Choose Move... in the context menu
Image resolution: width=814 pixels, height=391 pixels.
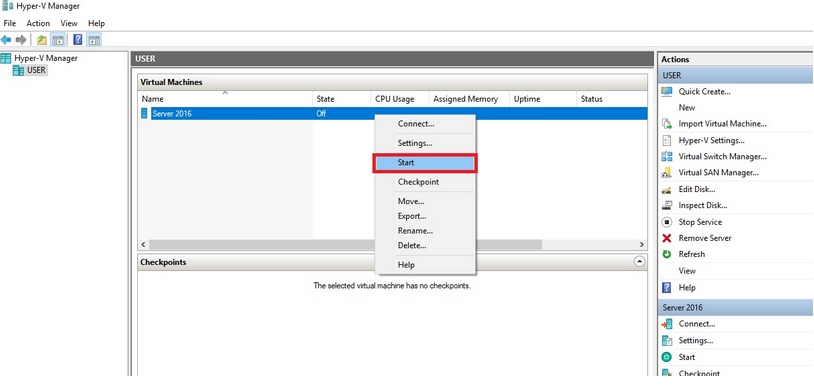[425, 201]
